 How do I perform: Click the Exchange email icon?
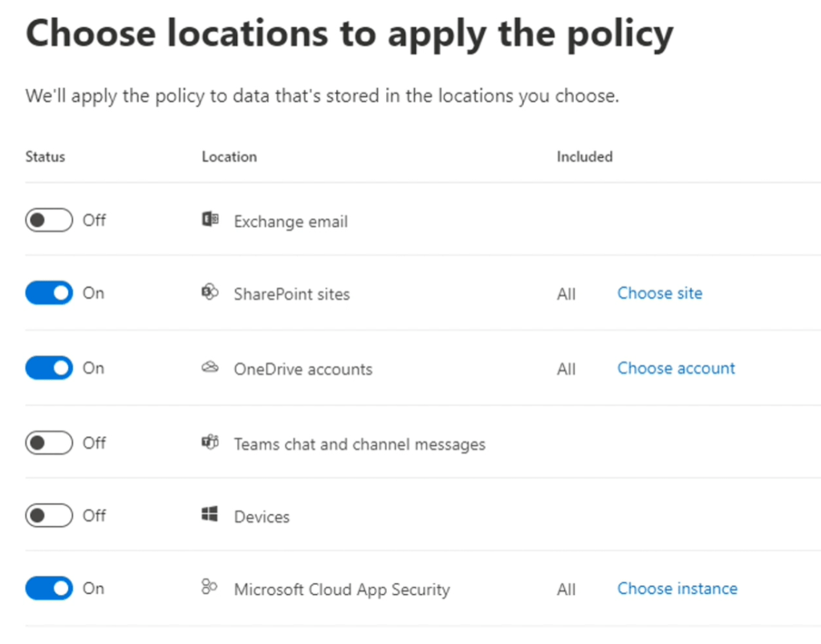coord(209,220)
